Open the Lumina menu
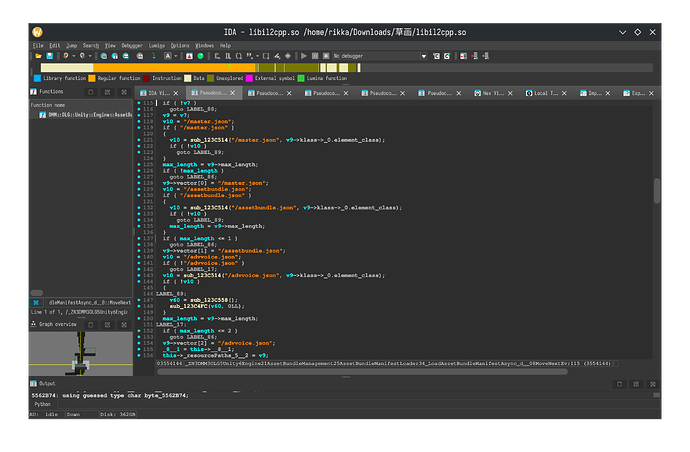 point(157,45)
